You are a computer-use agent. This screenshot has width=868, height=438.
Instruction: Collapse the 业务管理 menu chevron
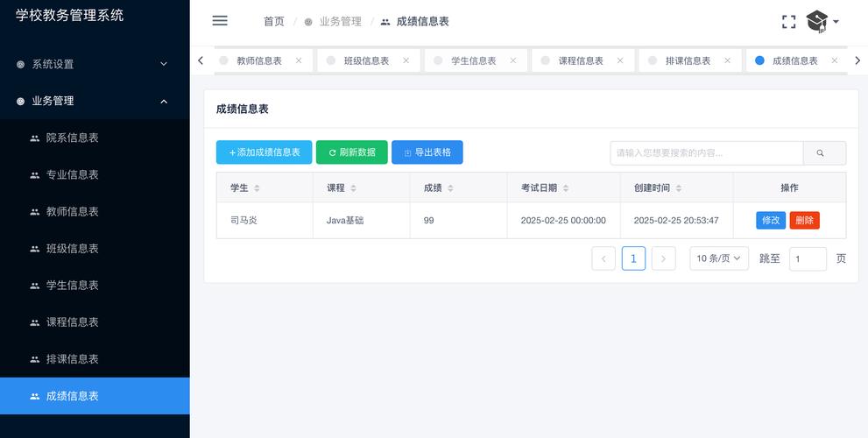tap(164, 102)
